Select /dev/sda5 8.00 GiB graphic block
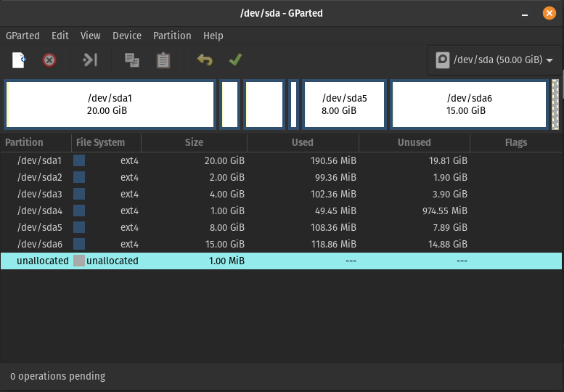Image resolution: width=564 pixels, height=392 pixels. point(344,105)
